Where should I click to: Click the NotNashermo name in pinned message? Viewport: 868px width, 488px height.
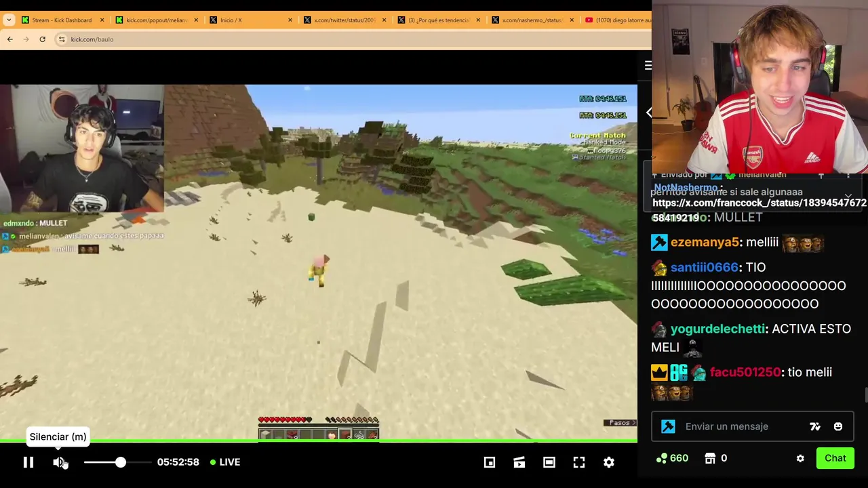685,187
